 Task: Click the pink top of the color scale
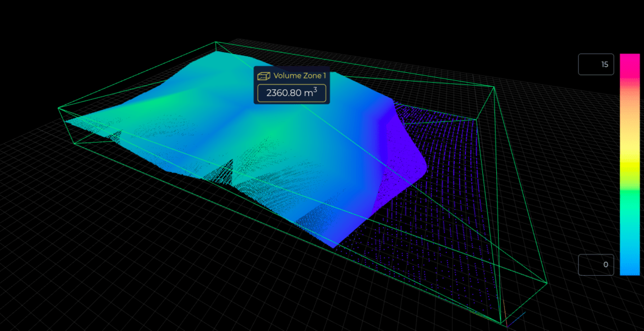630,62
